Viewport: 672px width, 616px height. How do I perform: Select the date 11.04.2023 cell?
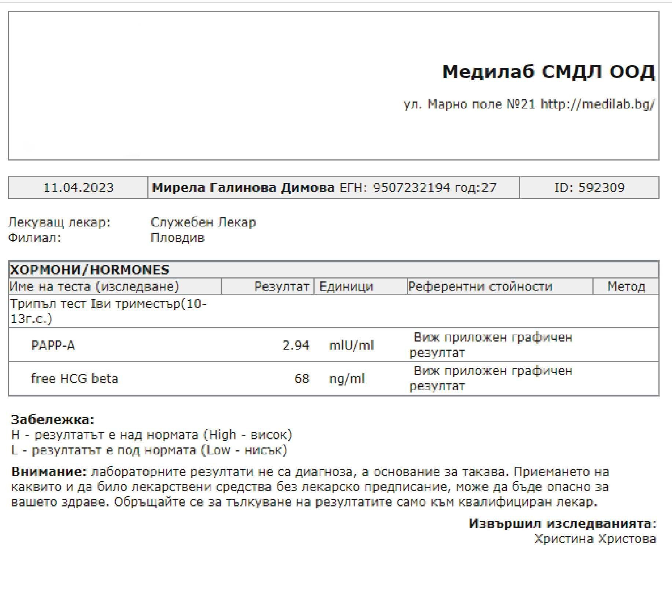78,188
